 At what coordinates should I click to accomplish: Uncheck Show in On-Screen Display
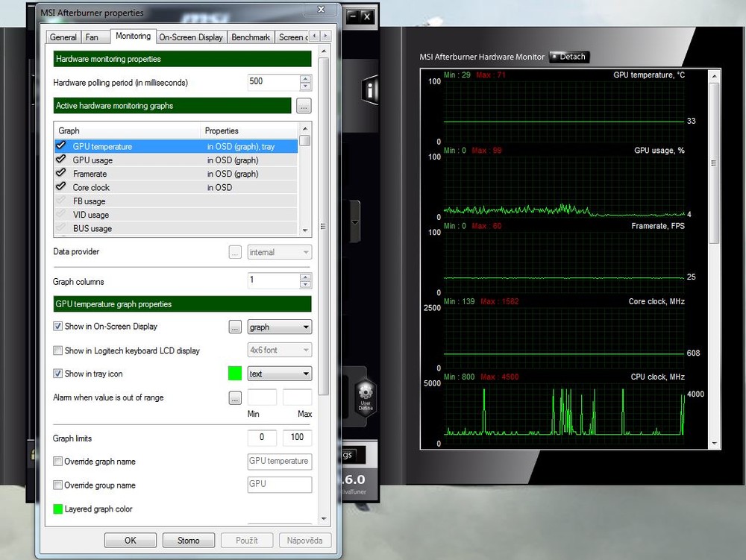coord(58,327)
